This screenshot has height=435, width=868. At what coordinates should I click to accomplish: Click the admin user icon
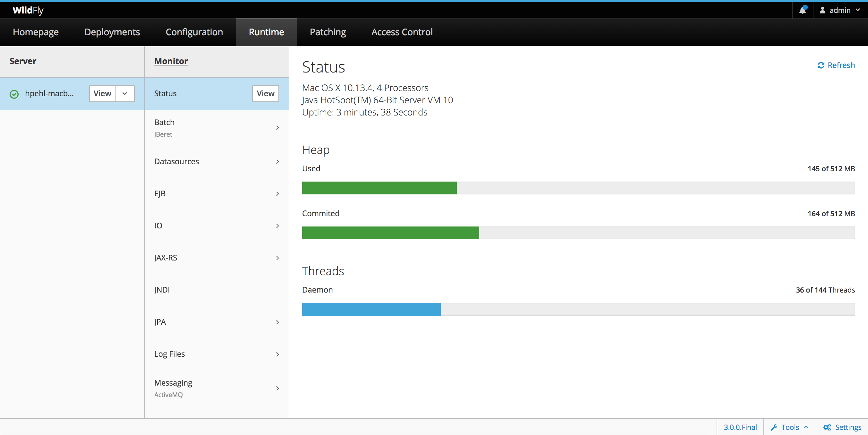[x=822, y=10]
